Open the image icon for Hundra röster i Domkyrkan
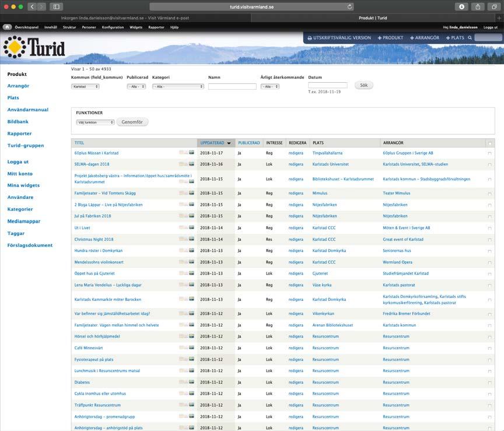This screenshot has height=431, width=504. coord(191,250)
